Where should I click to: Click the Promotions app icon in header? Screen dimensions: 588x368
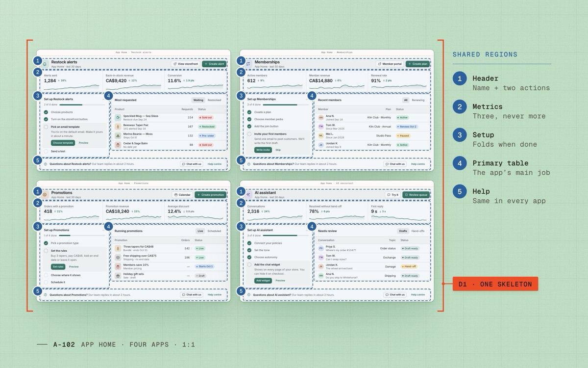[45, 195]
